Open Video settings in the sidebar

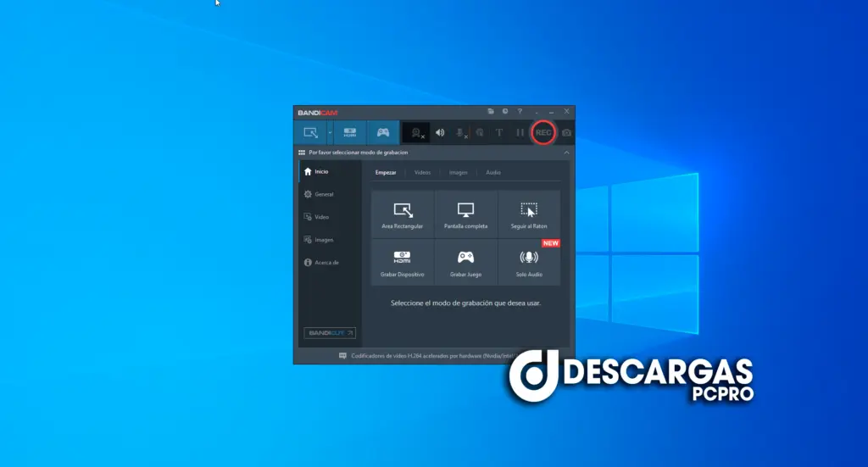330,217
